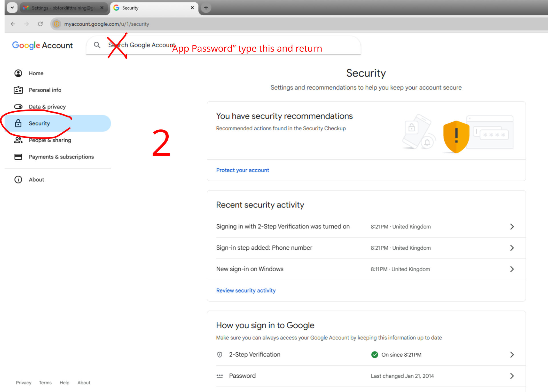This screenshot has height=392, width=548.
Task: Click the People & sharing icon
Action: (x=18, y=140)
